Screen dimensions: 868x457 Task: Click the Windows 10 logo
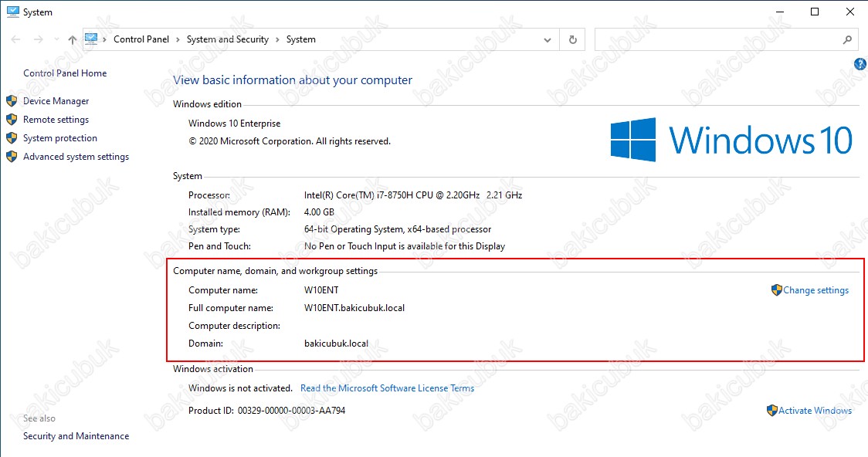[x=731, y=140]
